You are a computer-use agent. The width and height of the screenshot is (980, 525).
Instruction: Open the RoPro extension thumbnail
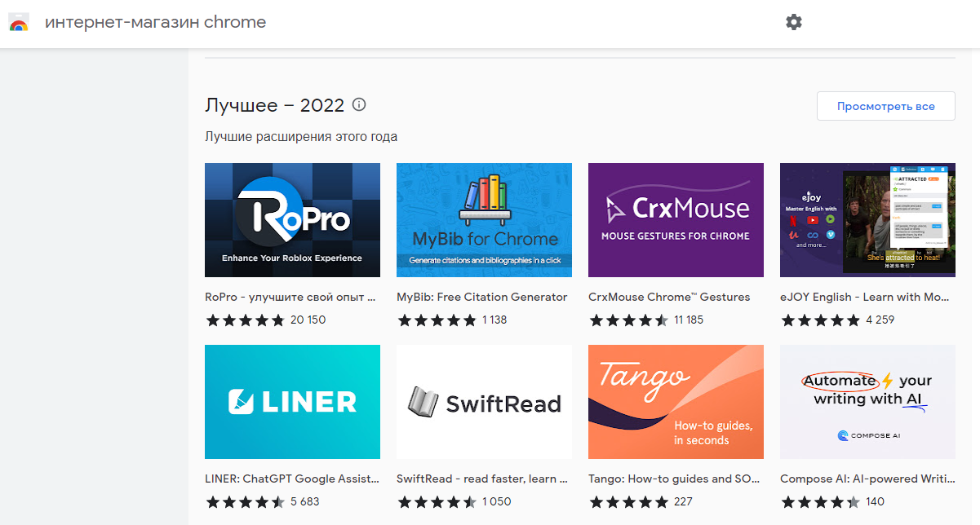(292, 220)
